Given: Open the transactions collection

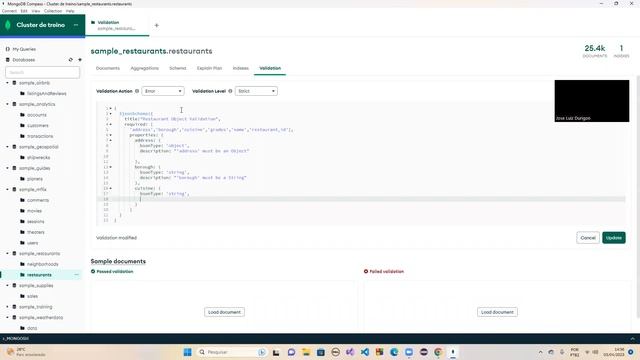Looking at the screenshot, I should tap(40, 136).
